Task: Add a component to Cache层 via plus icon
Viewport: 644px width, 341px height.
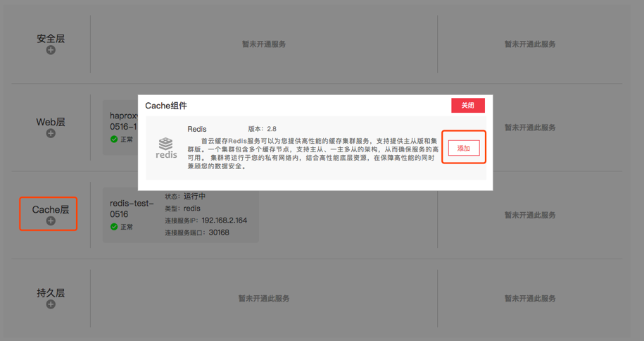Action: 51,221
